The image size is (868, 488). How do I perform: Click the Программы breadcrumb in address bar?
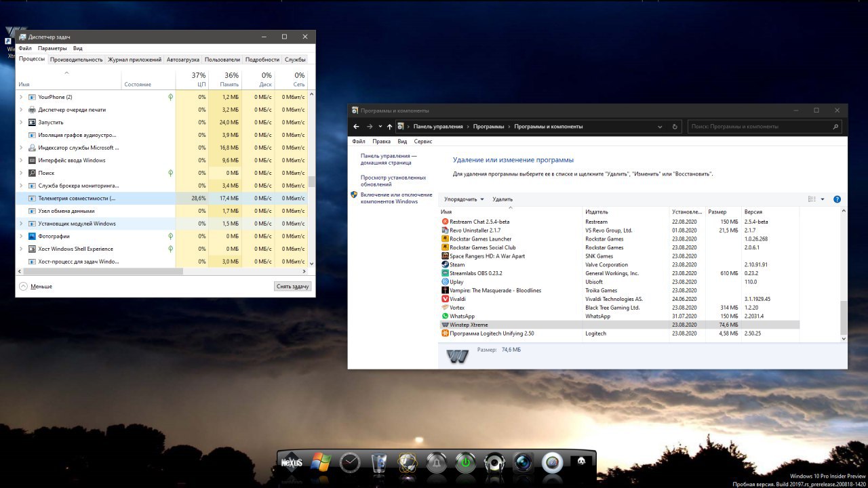(x=488, y=127)
